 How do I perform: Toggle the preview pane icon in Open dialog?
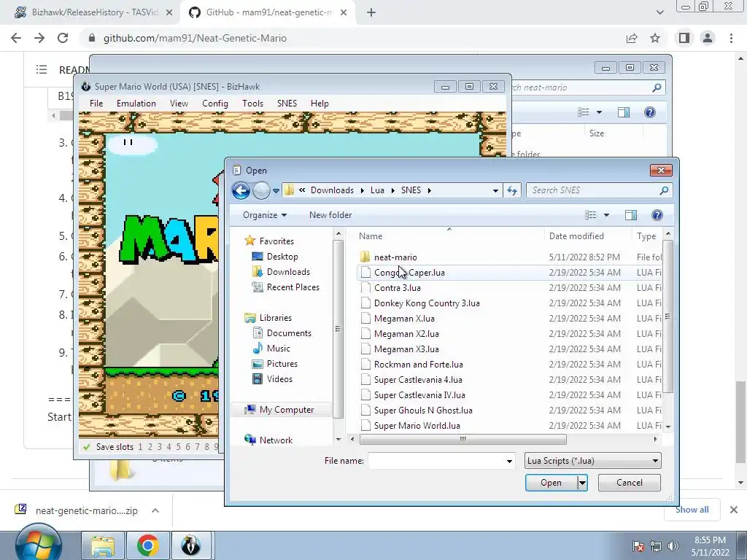[x=631, y=215]
